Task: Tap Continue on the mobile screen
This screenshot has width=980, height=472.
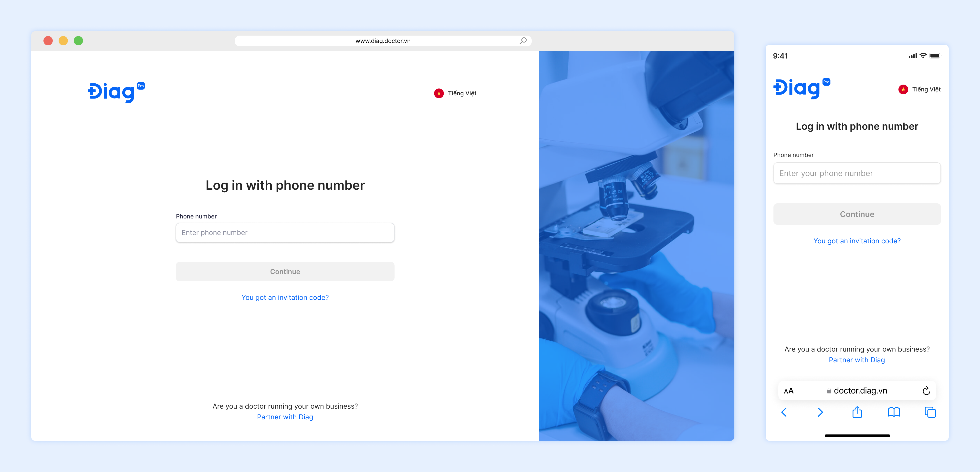Action: 857,214
